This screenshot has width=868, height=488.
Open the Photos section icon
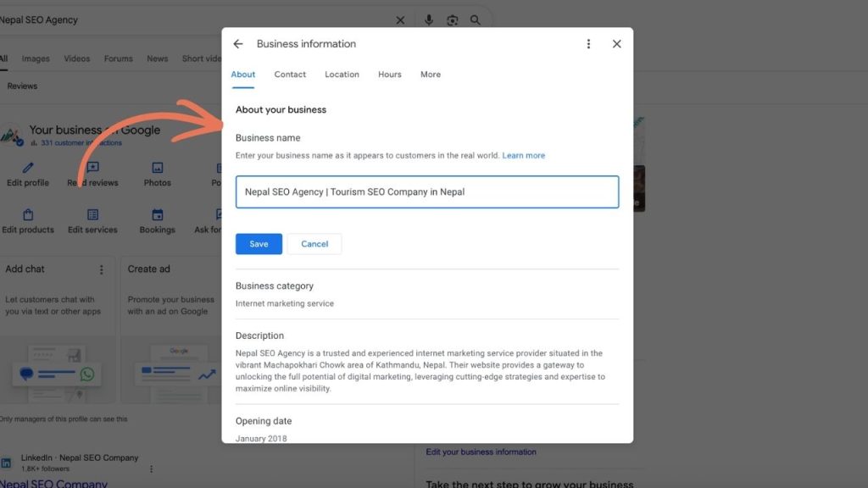click(x=157, y=168)
